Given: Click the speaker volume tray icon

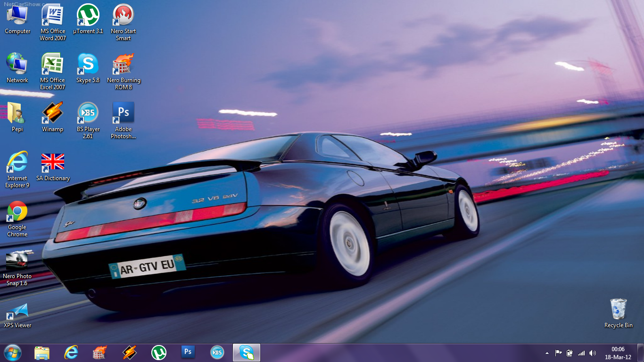Looking at the screenshot, I should pyautogui.click(x=593, y=353).
